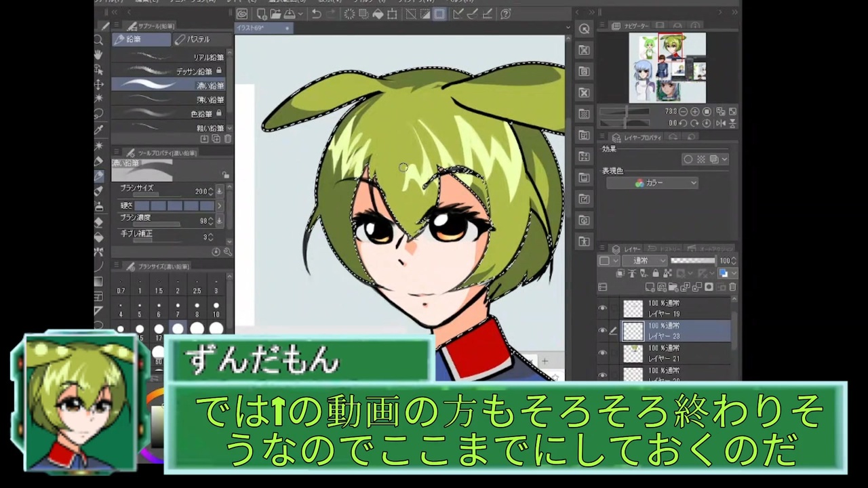Switch to the パステル sub tool tab
Image resolution: width=868 pixels, height=488 pixels.
[x=199, y=39]
